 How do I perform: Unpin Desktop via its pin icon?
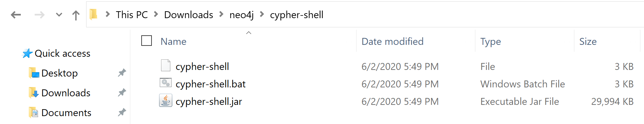[122, 73]
